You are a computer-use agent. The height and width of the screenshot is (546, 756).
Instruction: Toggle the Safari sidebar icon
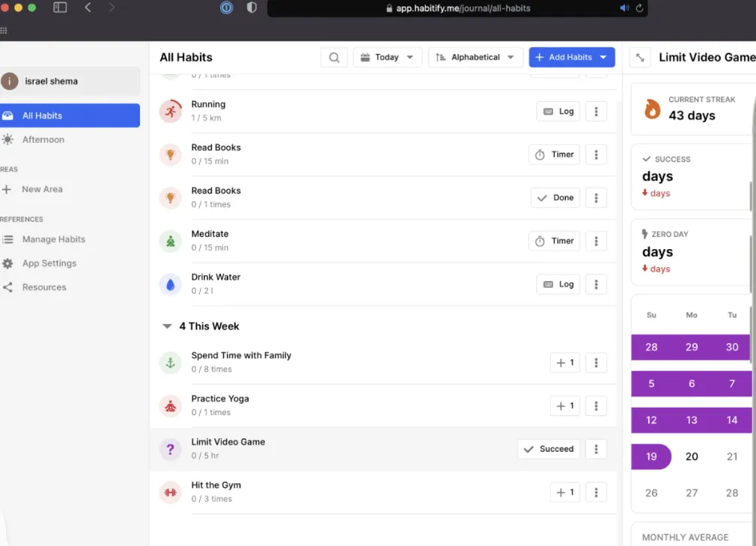[x=60, y=7]
